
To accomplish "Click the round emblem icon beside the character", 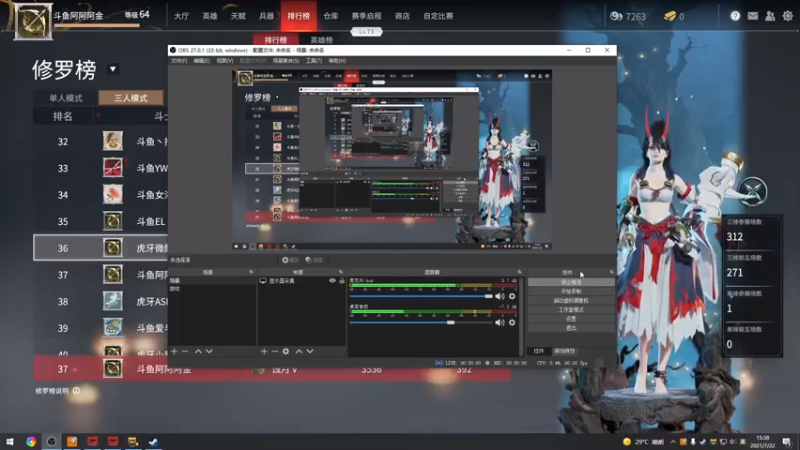I will coord(753,191).
